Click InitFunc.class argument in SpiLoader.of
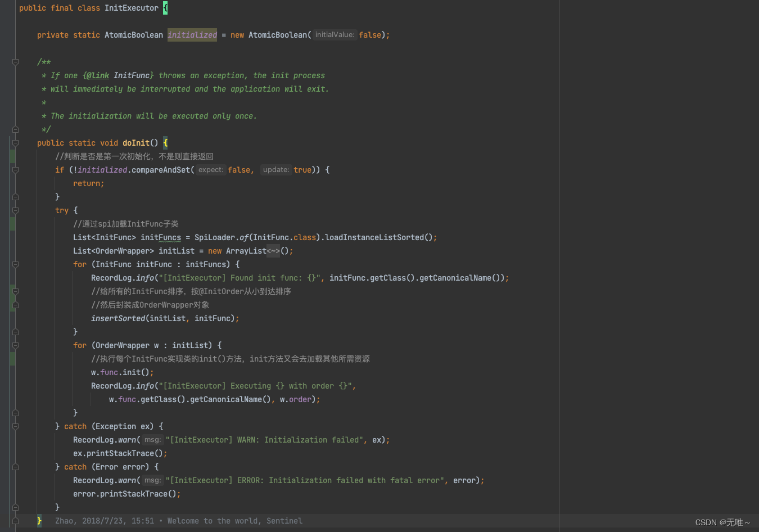This screenshot has height=532, width=759. tap(284, 237)
